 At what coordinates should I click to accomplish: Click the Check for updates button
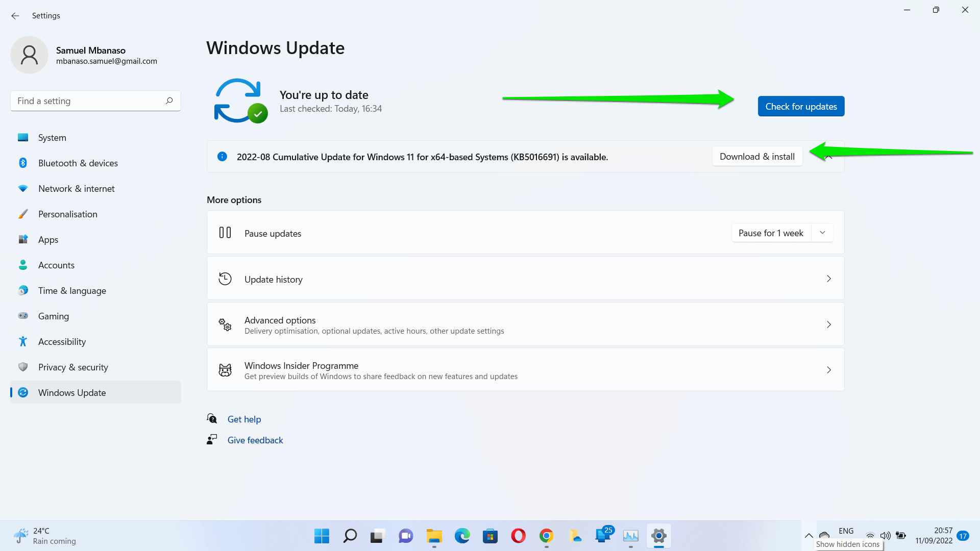pyautogui.click(x=801, y=106)
